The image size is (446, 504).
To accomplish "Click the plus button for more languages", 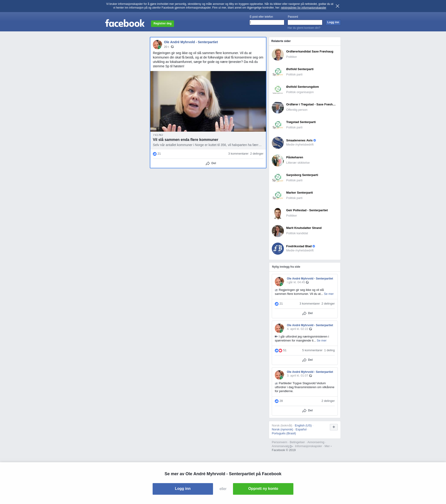I will [x=334, y=427].
